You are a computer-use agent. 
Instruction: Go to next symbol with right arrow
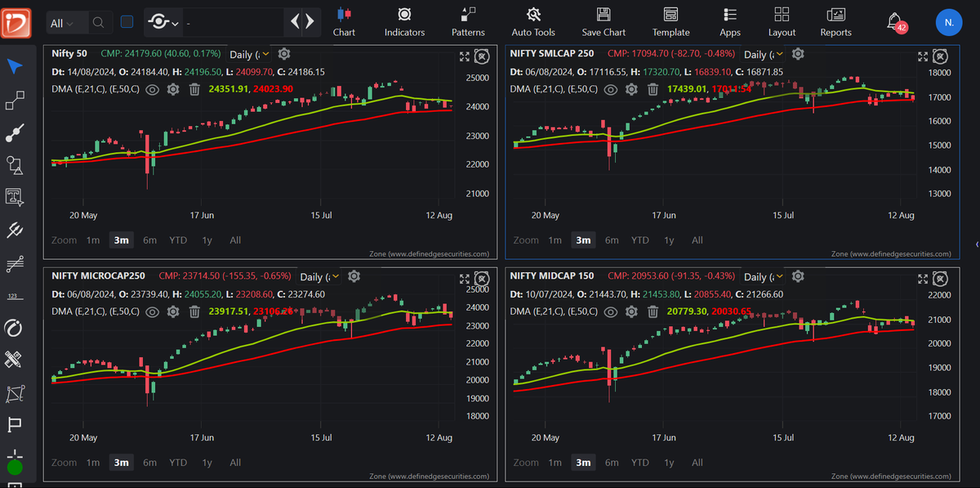[309, 22]
